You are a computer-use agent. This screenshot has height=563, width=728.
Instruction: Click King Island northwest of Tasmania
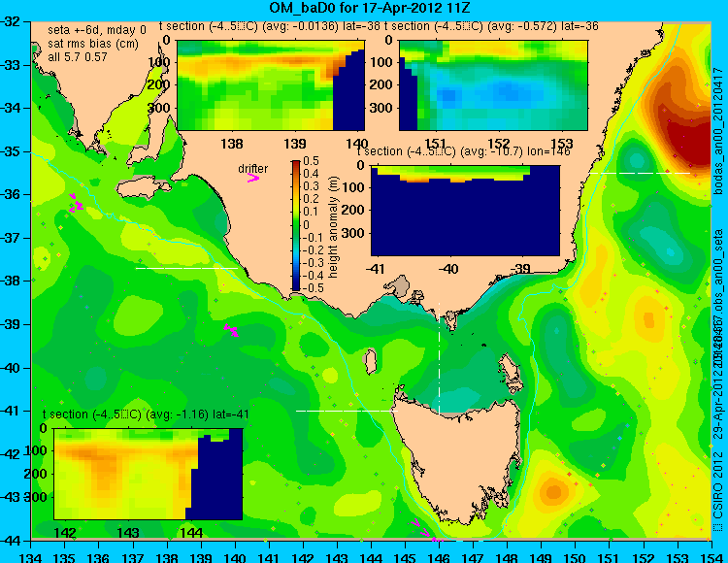tap(370, 362)
